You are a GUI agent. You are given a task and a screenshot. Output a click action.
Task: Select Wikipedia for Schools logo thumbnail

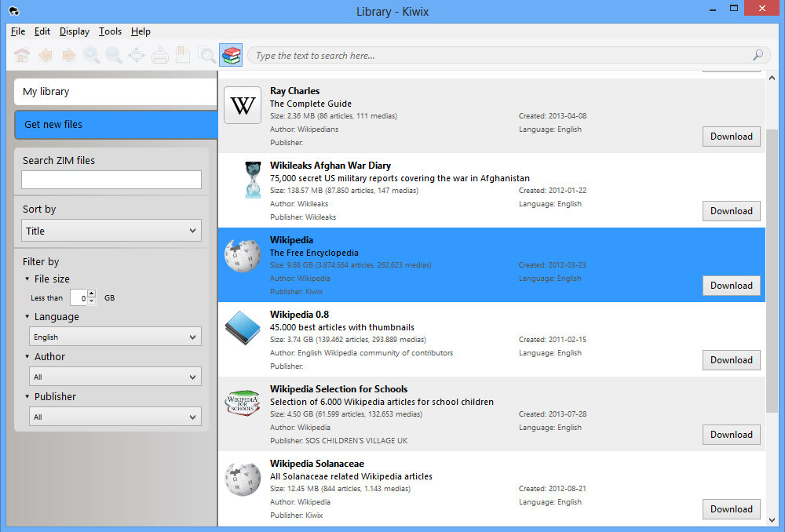pos(243,403)
